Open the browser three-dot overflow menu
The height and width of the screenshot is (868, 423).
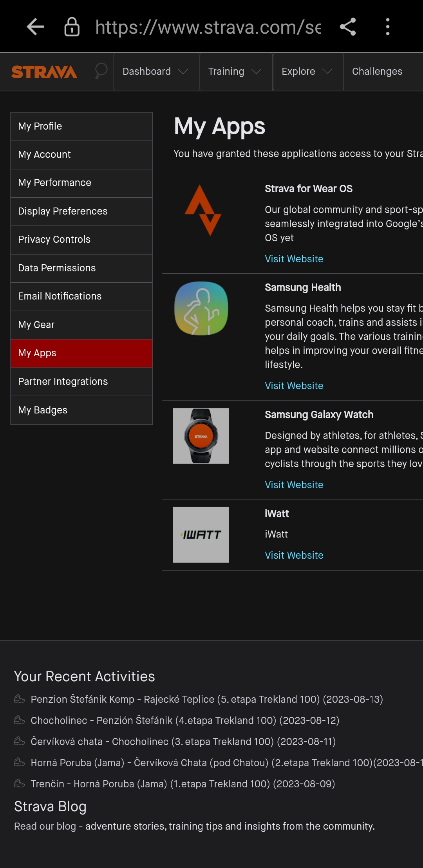(387, 27)
